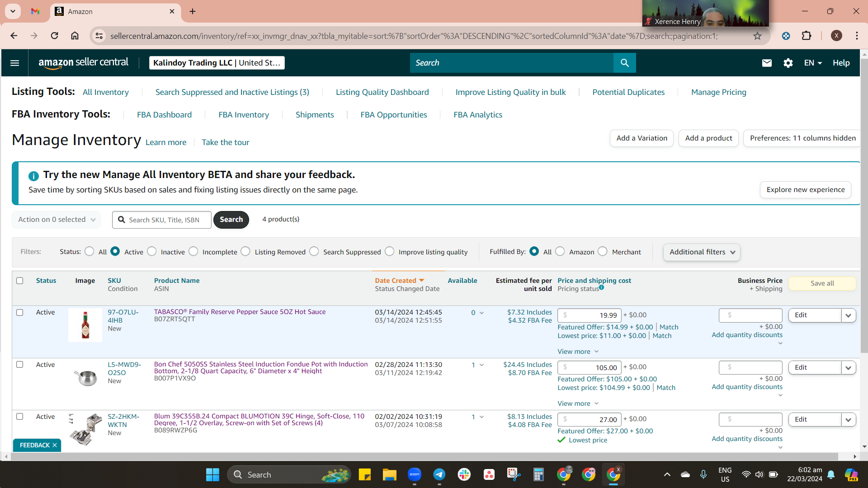Expand available quantity chevron for TABASCO row
This screenshot has height=488, width=868.
pyautogui.click(x=481, y=313)
